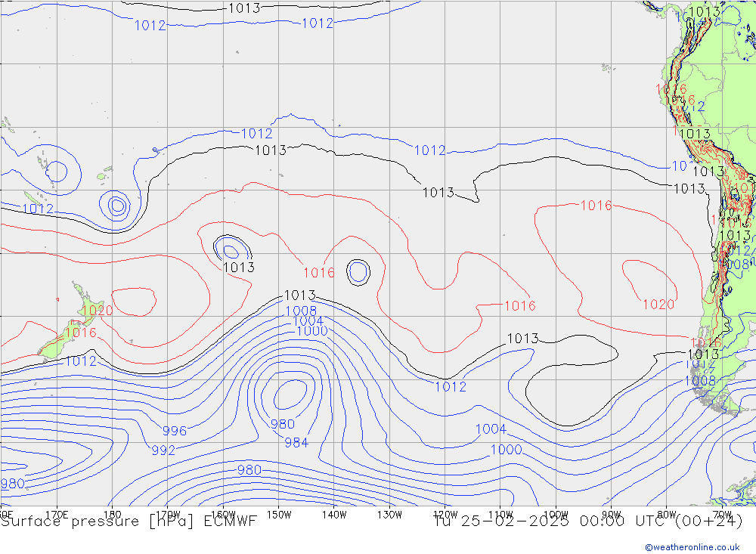Select the 100W longitude label
Image resolution: width=756 pixels, height=554 pixels.
(556, 515)
